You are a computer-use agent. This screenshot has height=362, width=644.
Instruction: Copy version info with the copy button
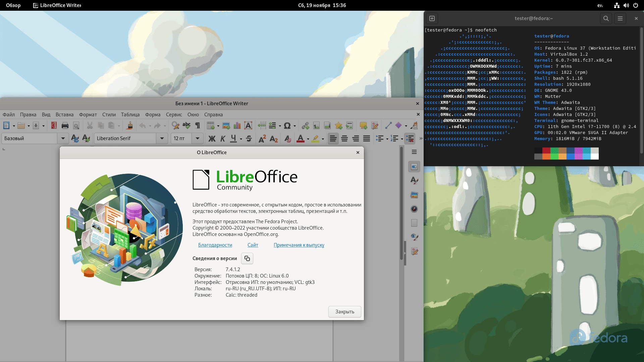(247, 258)
